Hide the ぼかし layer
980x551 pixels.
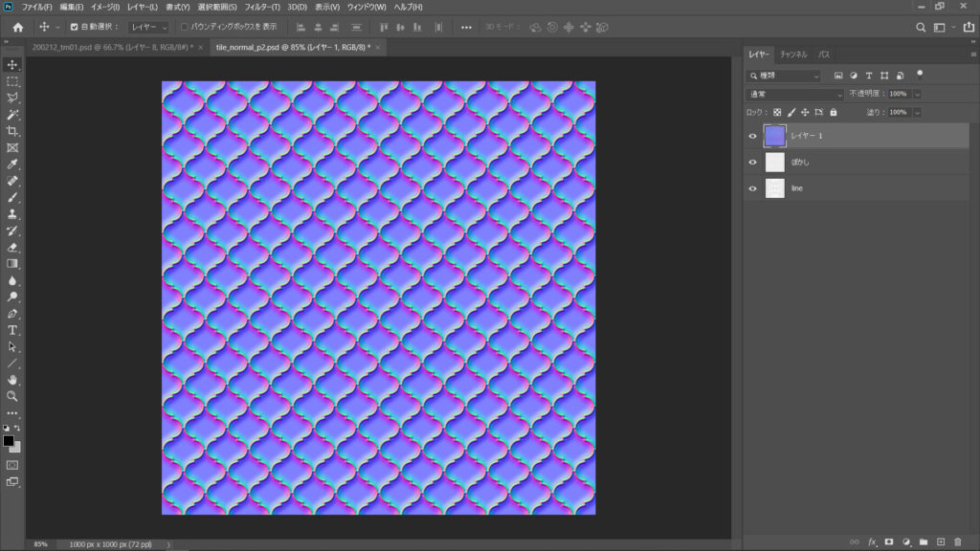tap(753, 162)
